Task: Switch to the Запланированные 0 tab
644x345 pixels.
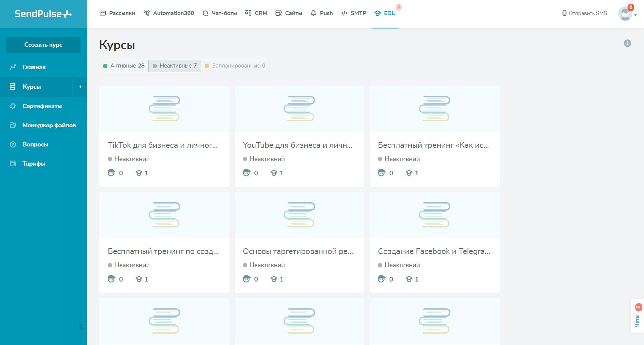Action: pyautogui.click(x=235, y=66)
